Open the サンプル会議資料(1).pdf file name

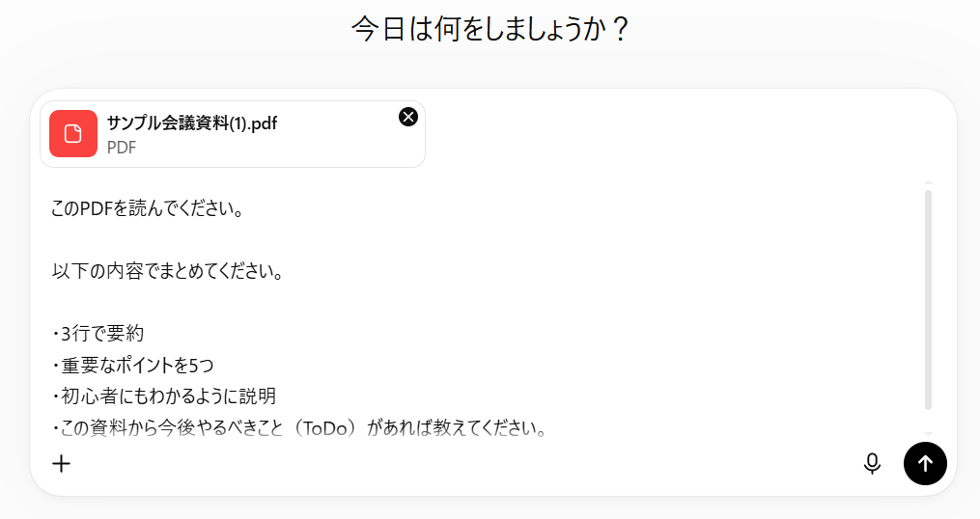(x=192, y=123)
